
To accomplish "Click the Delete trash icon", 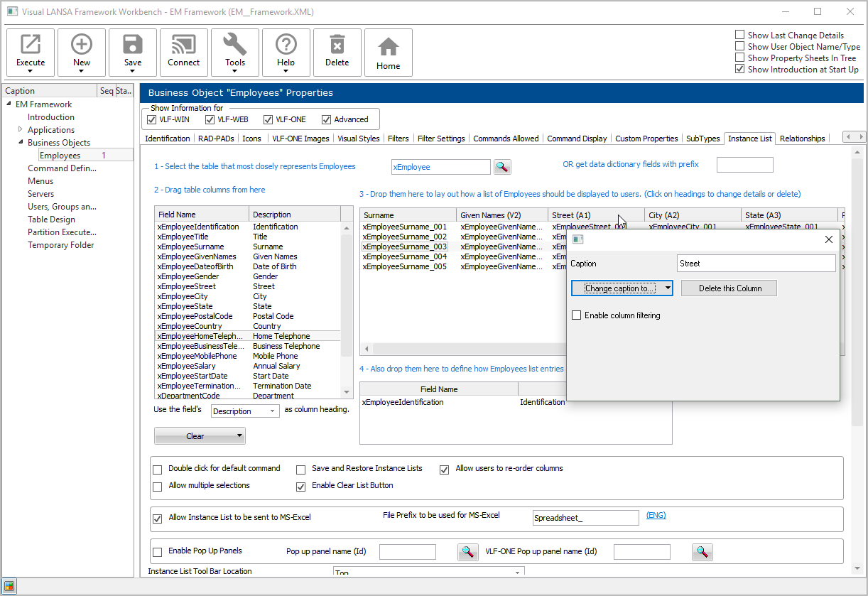I will 337,46.
